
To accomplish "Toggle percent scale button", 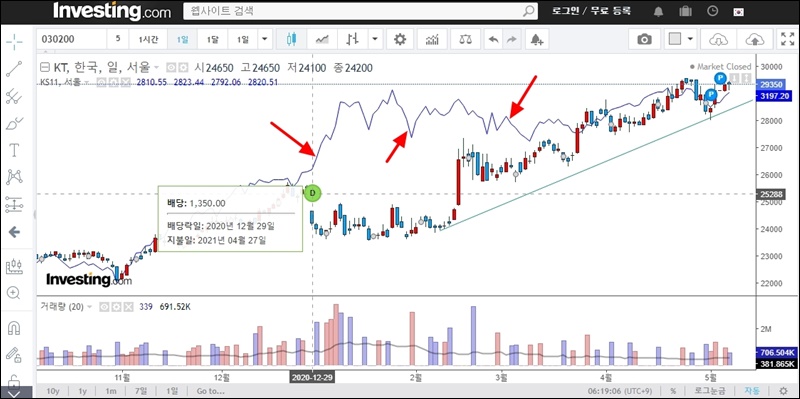I will 673,391.
